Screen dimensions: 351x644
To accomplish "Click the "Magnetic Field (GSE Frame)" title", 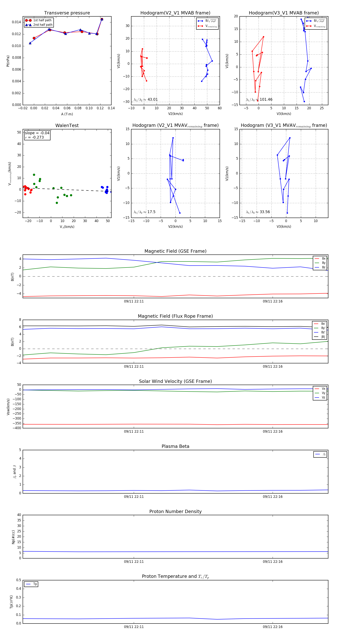I will (175, 251).
